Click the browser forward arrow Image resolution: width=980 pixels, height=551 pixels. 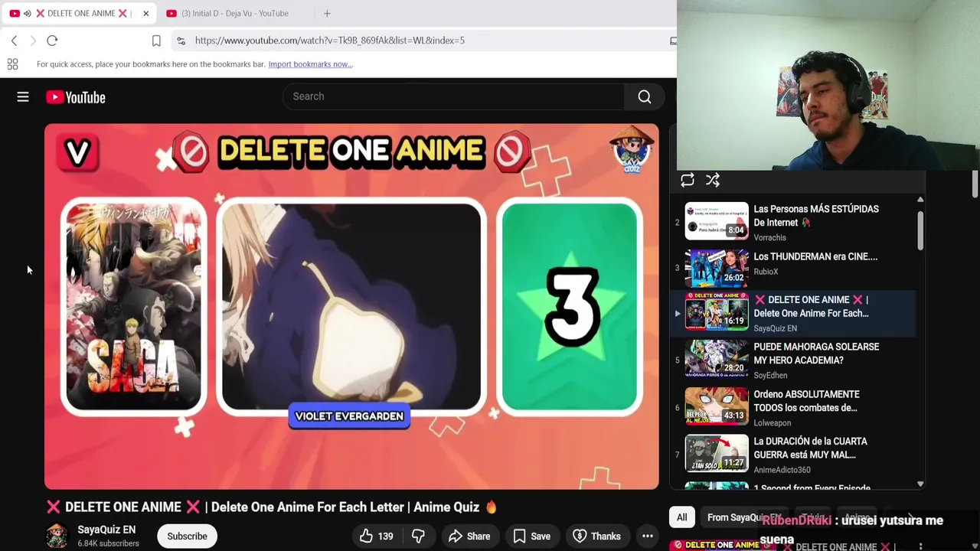pos(33,41)
